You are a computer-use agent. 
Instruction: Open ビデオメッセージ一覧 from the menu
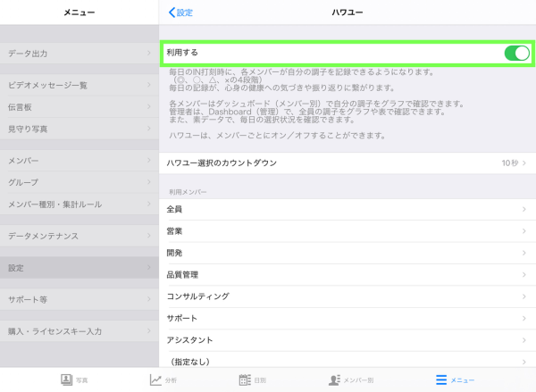pyautogui.click(x=80, y=86)
